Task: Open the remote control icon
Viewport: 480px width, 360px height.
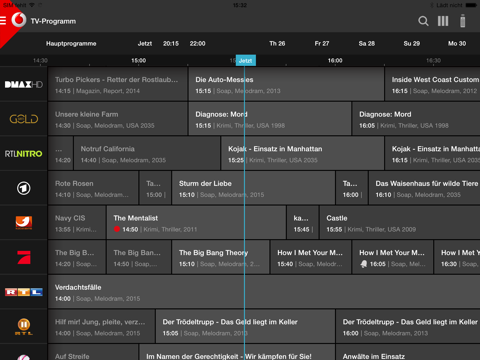Action: tap(462, 21)
